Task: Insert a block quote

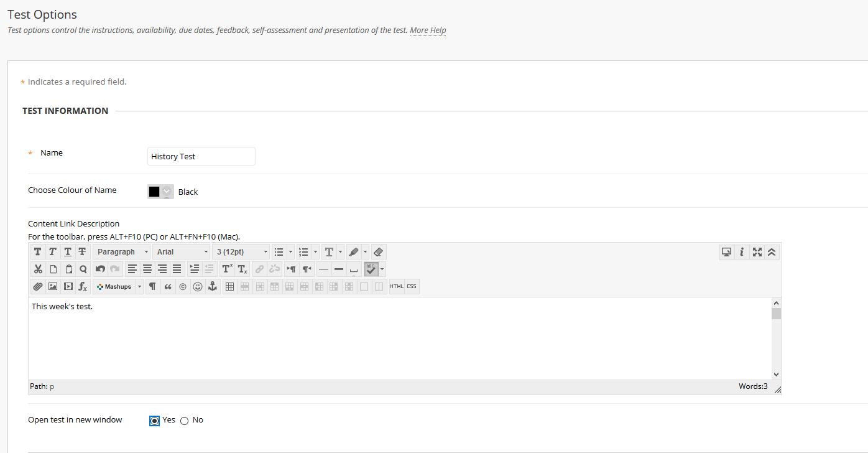Action: point(167,287)
